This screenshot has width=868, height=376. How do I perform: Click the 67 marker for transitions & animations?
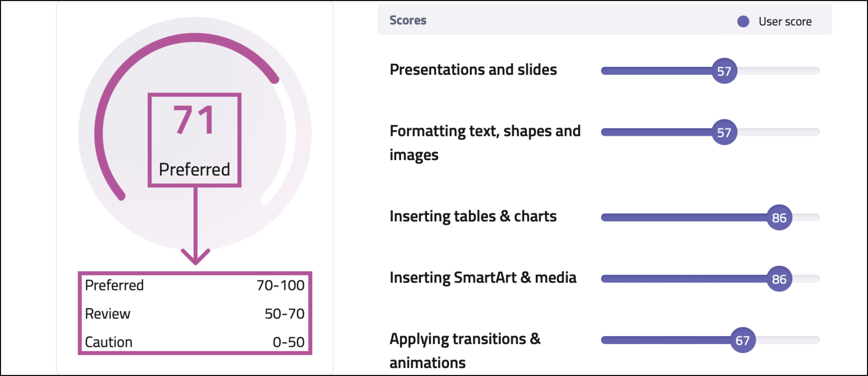click(x=743, y=340)
